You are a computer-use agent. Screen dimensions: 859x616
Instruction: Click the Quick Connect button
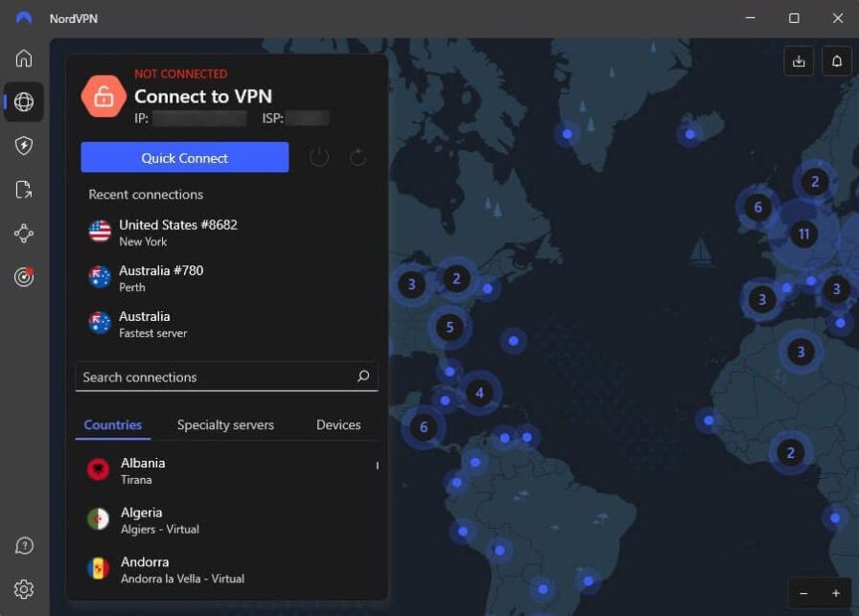pos(185,158)
